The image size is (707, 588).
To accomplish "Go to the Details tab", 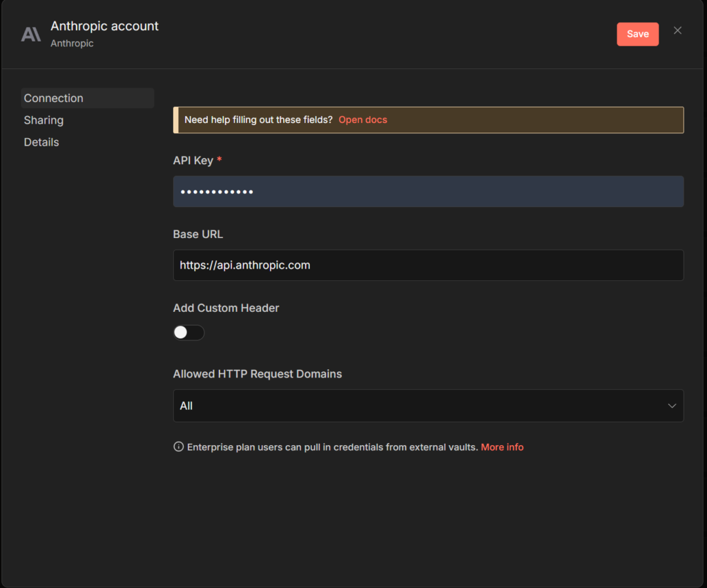I will (x=41, y=142).
